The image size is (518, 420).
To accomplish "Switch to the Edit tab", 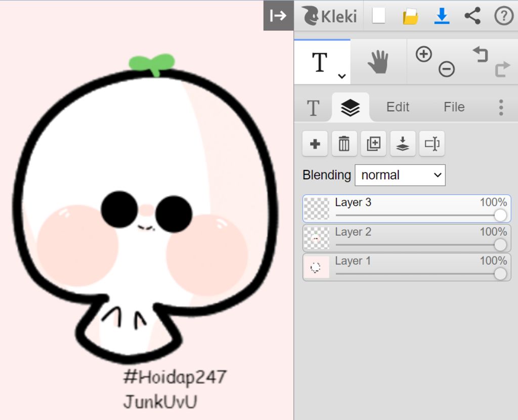I will pyautogui.click(x=398, y=107).
